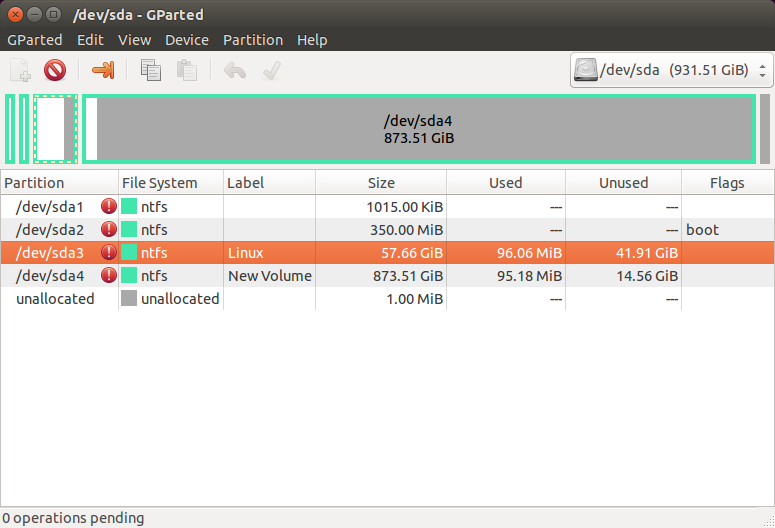Click the 95.18 MiB used value
The image size is (775, 528).
coord(529,276)
